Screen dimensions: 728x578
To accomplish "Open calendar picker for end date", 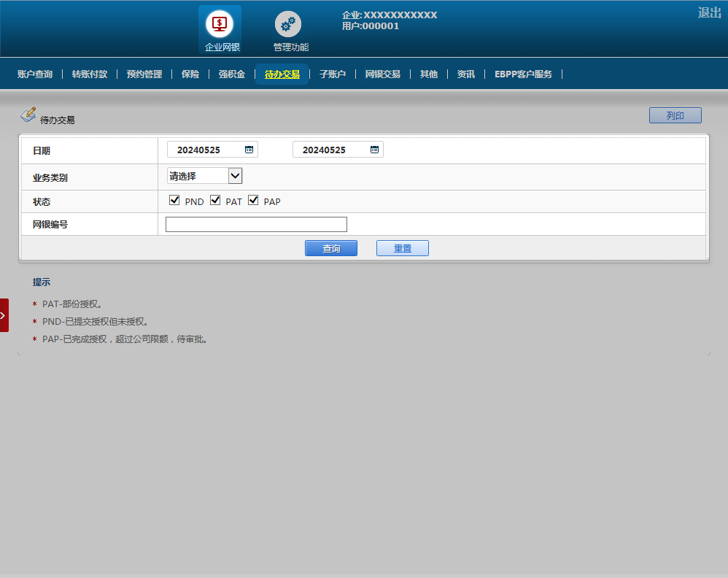I will [374, 150].
